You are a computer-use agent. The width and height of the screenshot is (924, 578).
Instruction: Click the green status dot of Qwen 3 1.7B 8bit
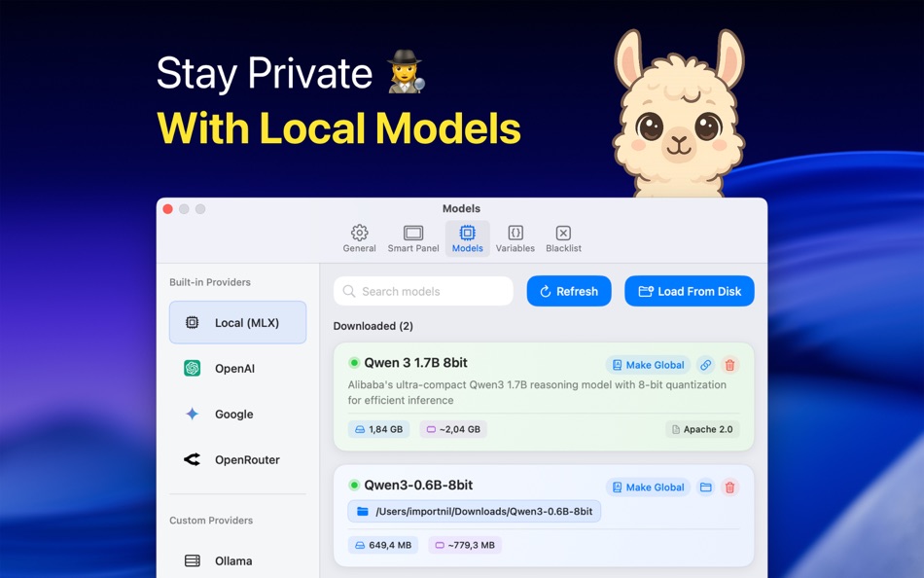(x=354, y=363)
